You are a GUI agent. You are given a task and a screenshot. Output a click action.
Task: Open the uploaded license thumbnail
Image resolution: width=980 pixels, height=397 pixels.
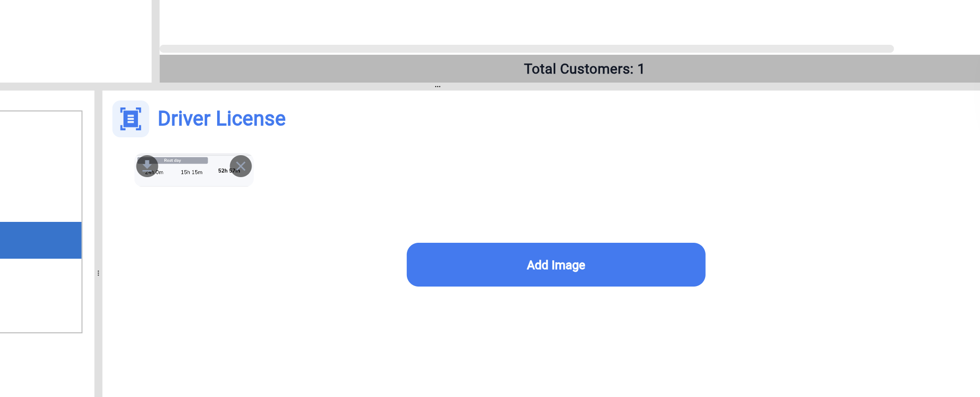[x=194, y=178]
